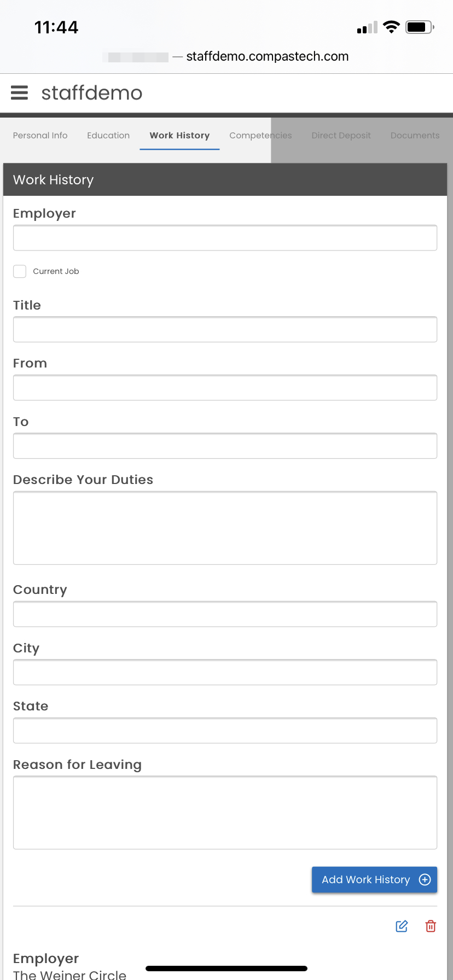Enable the Current Job checkbox
This screenshot has width=453, height=980.
(x=20, y=271)
